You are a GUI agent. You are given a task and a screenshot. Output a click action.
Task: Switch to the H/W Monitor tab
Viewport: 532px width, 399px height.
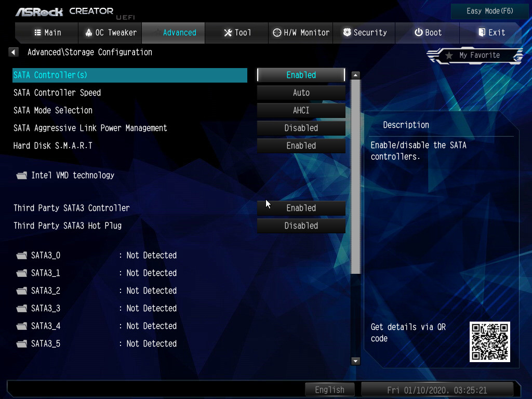pyautogui.click(x=301, y=33)
